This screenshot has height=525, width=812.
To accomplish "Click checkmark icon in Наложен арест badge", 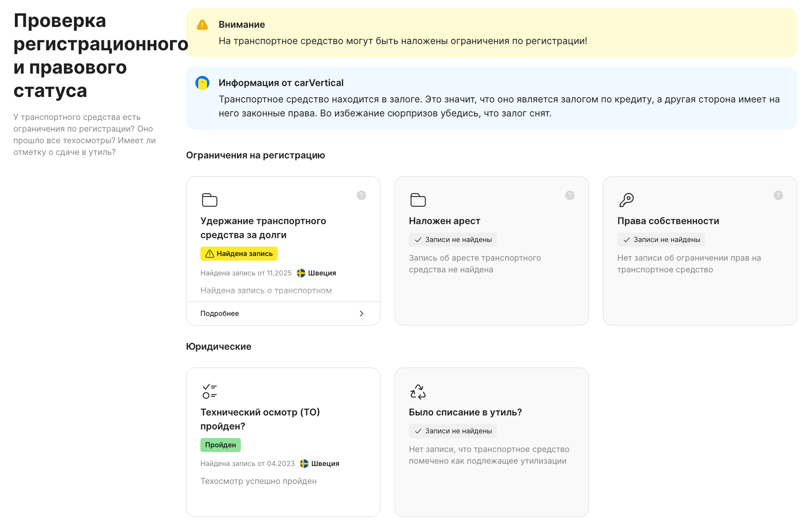I will (418, 240).
